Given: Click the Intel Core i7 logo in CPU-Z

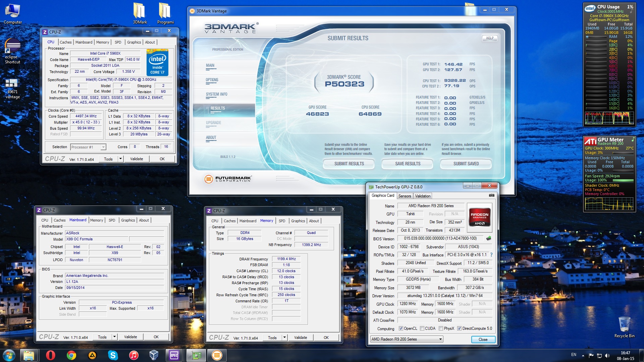Looking at the screenshot, I should click(x=157, y=62).
